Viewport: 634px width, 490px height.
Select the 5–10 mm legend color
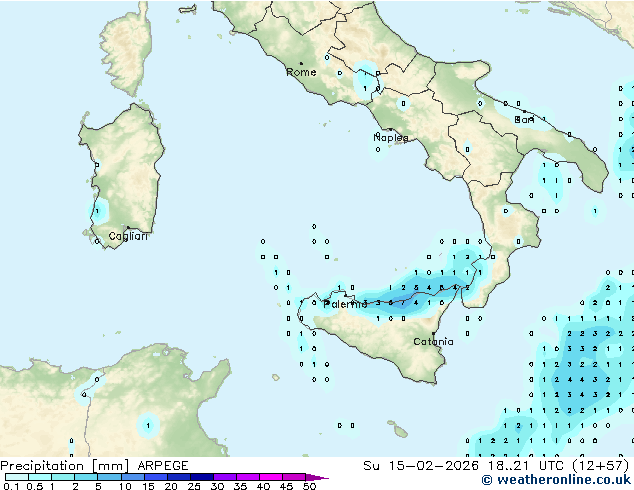coord(109,477)
